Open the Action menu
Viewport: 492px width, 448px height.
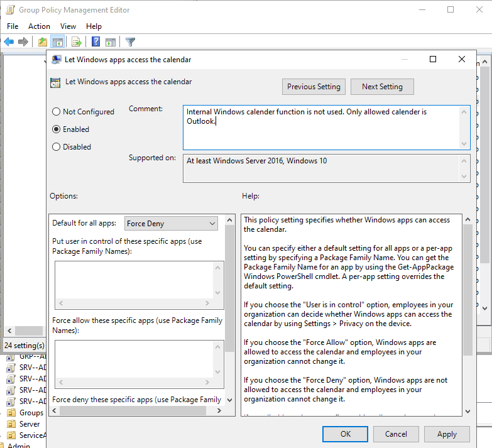39,26
